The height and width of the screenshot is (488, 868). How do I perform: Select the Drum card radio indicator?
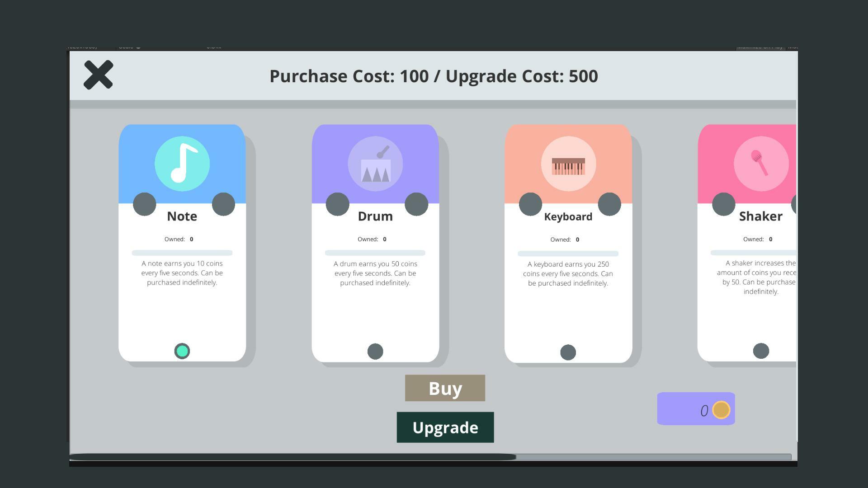coord(375,352)
